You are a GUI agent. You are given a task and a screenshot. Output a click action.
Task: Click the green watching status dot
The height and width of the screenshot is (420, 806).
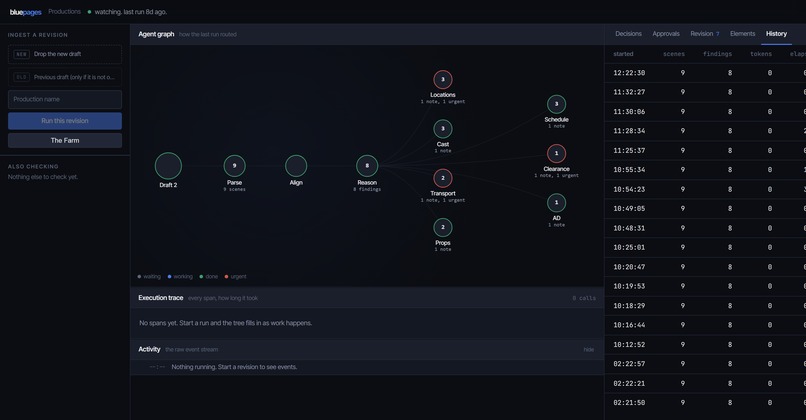pyautogui.click(x=89, y=12)
